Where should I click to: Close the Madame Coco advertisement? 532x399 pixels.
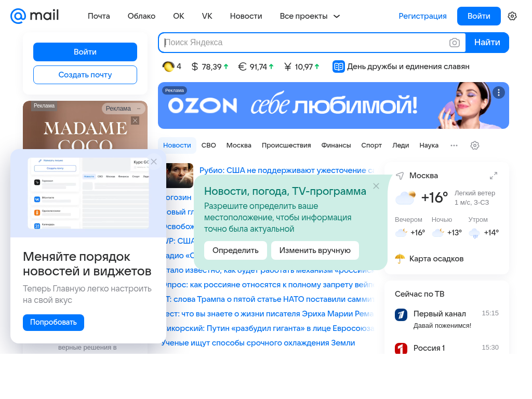click(135, 121)
